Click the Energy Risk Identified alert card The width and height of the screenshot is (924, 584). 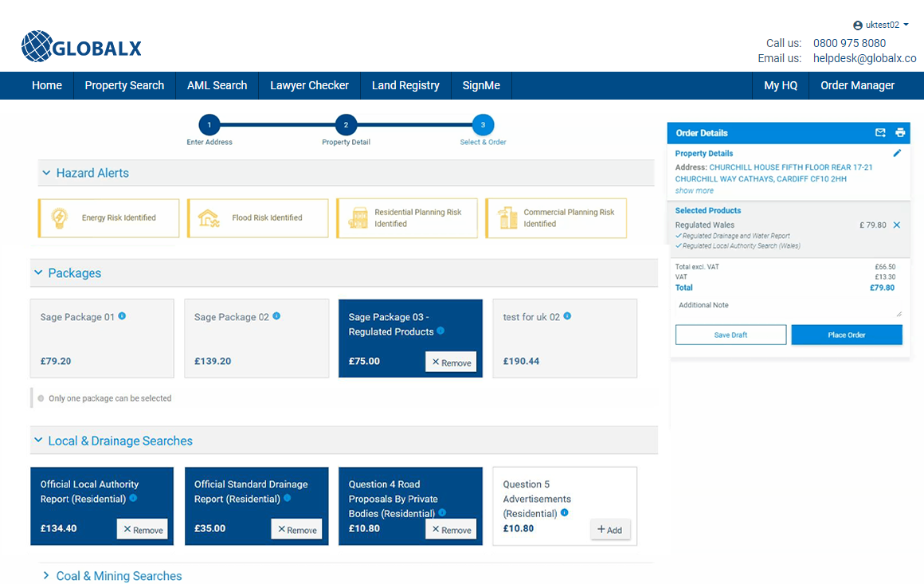click(108, 218)
